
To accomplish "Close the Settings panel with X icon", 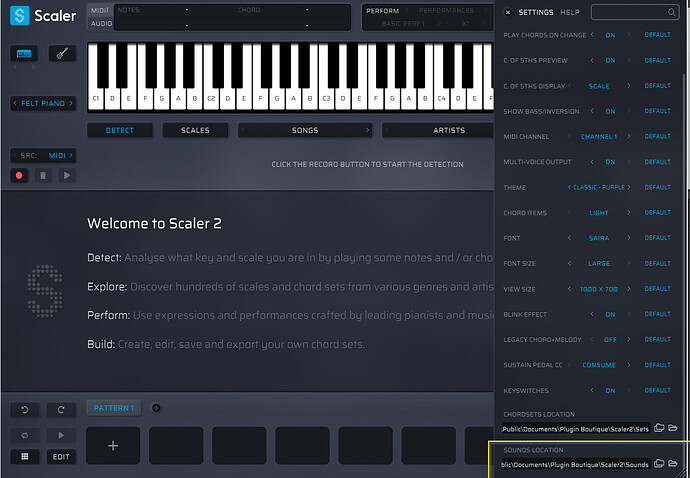I will click(x=508, y=12).
